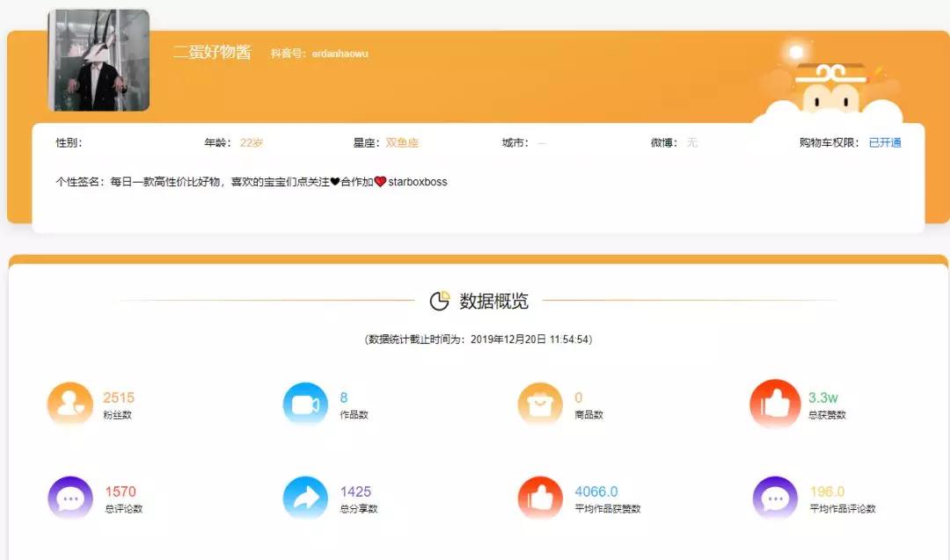Viewport: 950px width, 560px height.
Task: Click the shopping bag icon next to 商品数
Action: tap(539, 403)
